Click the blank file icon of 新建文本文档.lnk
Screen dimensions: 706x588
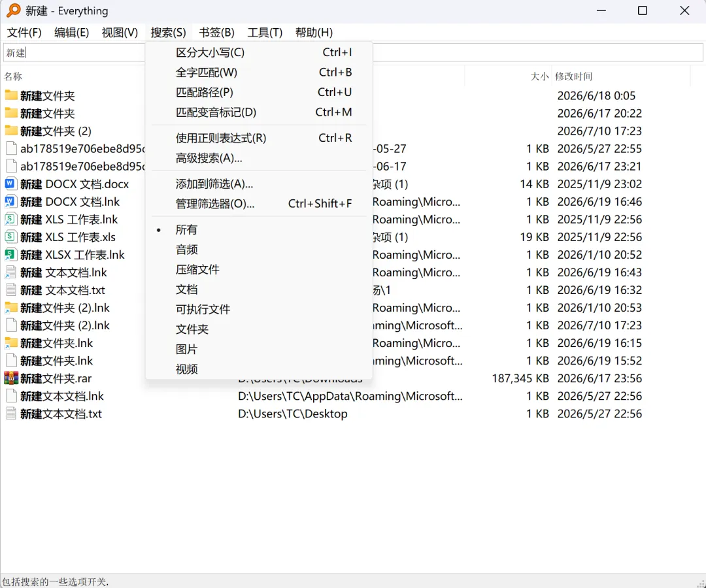pos(11,396)
